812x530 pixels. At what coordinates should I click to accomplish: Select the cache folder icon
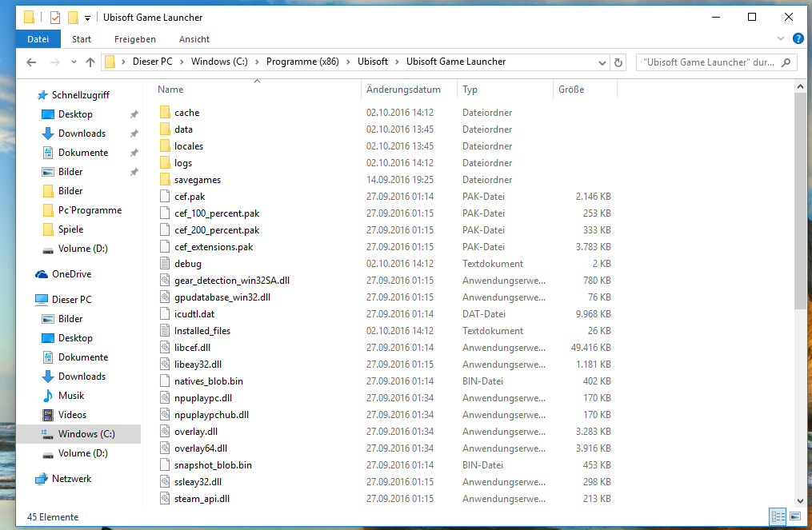[165, 112]
